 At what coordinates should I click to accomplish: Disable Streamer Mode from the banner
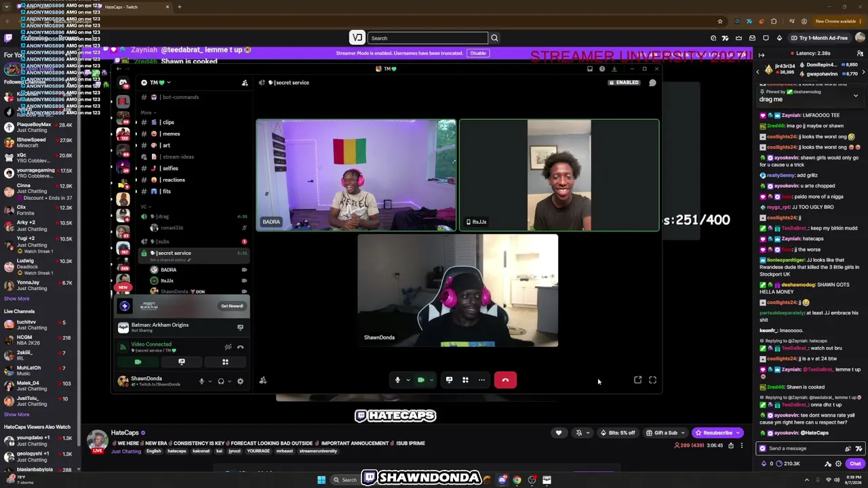click(478, 53)
